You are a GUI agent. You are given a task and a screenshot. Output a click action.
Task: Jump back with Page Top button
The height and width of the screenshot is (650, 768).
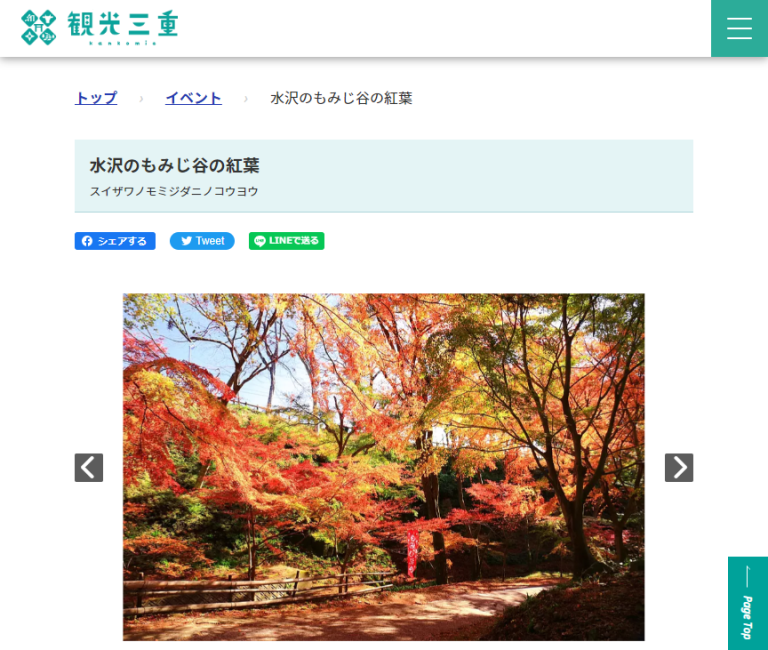[x=748, y=603]
